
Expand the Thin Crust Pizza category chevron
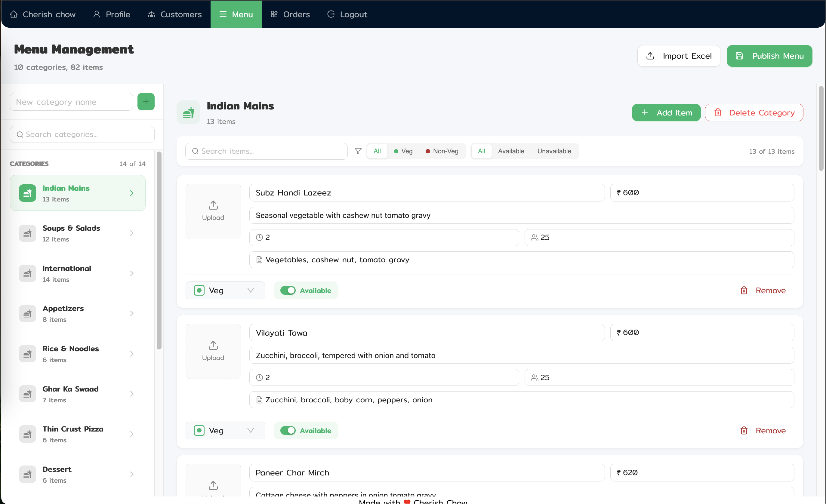tap(132, 434)
